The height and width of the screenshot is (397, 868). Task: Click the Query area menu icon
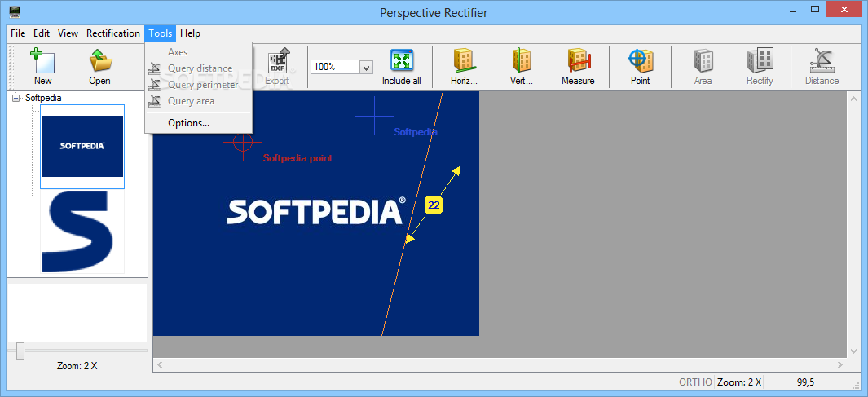154,101
